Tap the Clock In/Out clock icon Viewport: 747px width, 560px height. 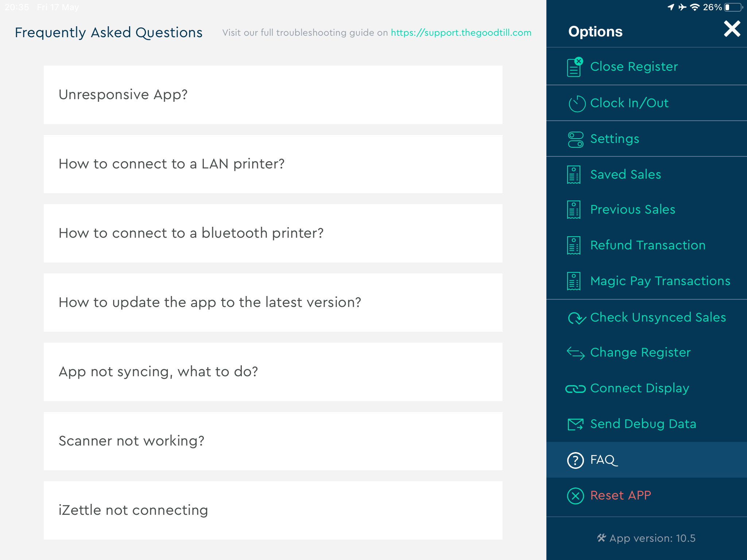577,104
